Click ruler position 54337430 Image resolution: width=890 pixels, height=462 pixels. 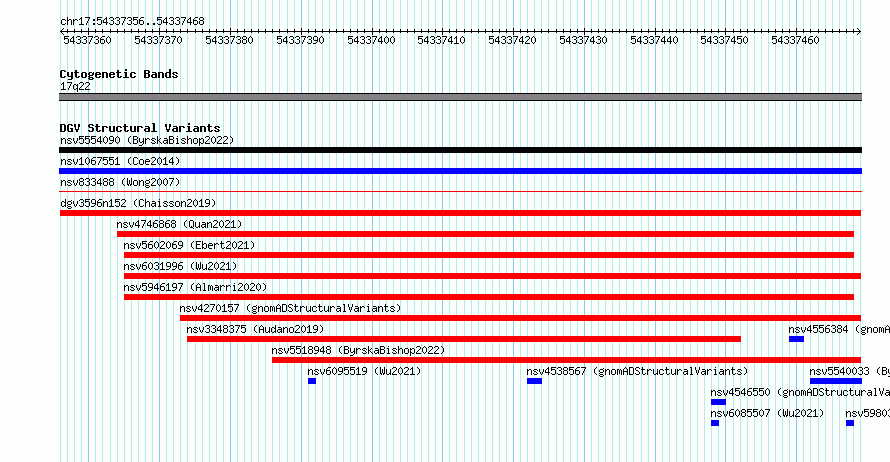click(x=583, y=40)
